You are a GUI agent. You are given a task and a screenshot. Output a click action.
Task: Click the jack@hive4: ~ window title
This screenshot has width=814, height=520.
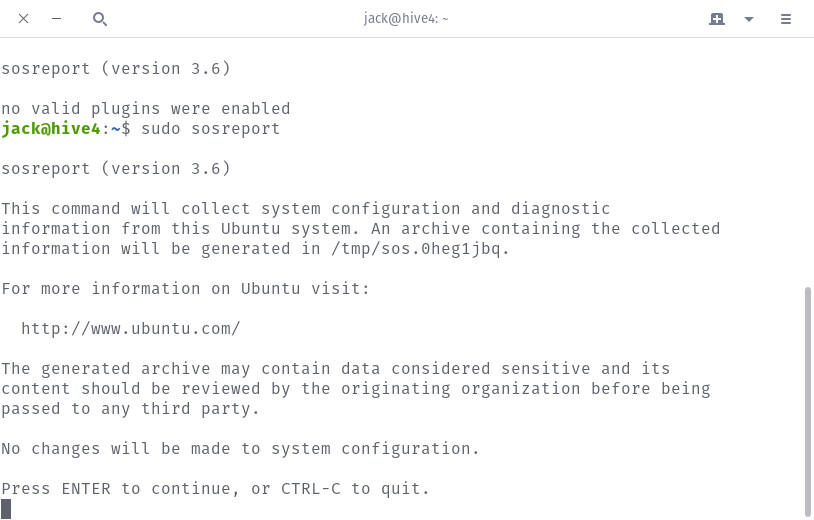405,19
